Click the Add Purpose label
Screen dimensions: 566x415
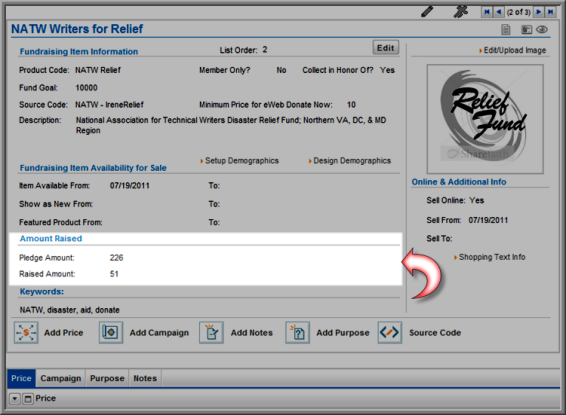pos(343,333)
